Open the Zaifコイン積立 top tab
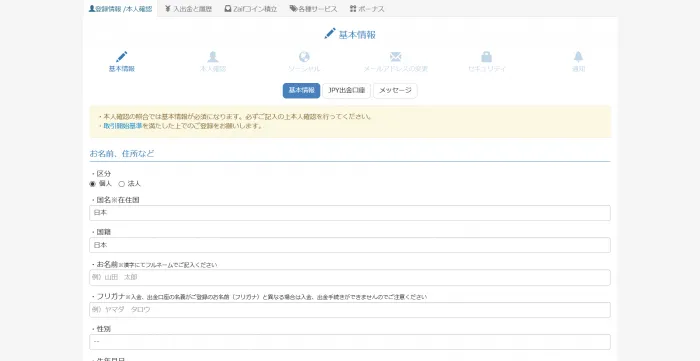700x361 pixels. 250,9
